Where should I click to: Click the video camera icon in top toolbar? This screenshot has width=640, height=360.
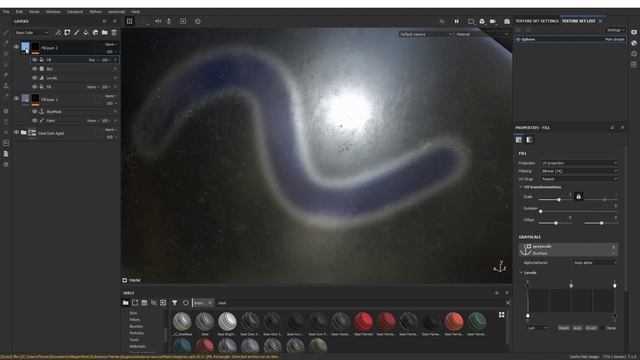coord(493,21)
